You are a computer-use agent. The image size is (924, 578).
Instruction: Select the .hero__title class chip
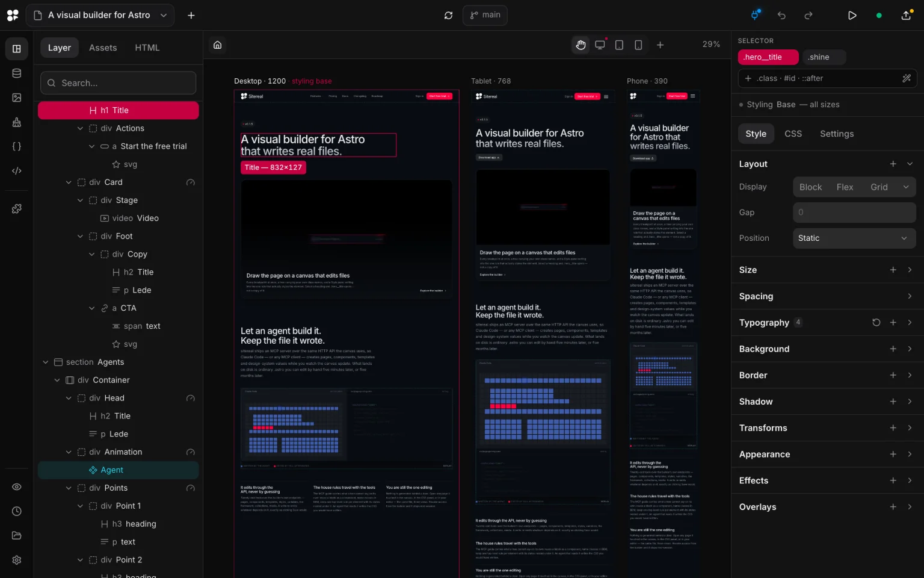coord(768,57)
